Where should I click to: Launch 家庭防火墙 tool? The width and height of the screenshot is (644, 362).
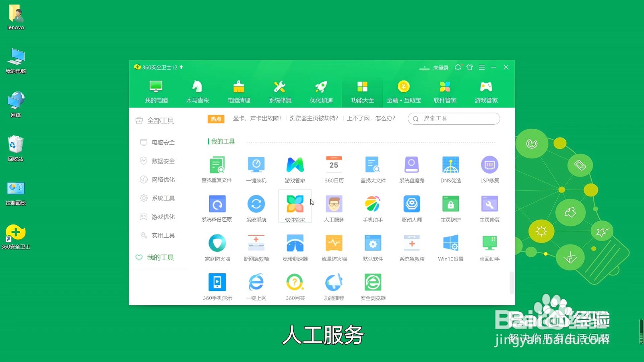pyautogui.click(x=217, y=248)
